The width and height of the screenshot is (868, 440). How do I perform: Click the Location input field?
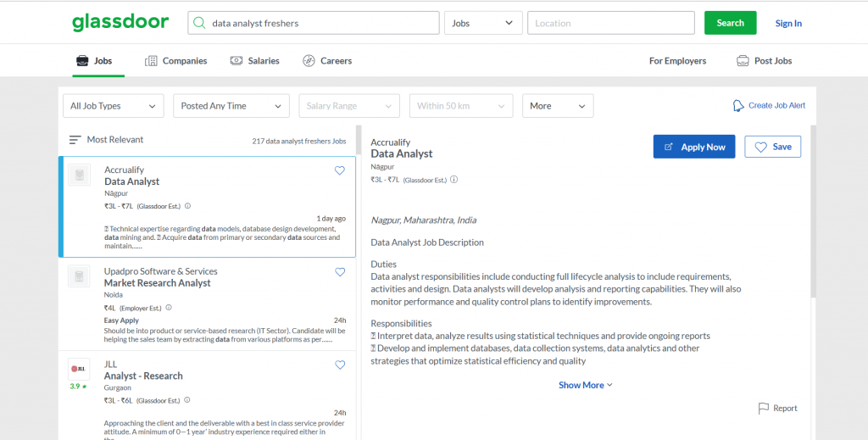611,23
